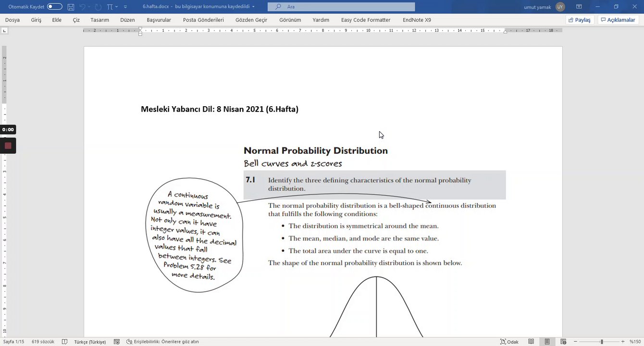
Task: Switch to the Düzen tab
Action: [127, 20]
